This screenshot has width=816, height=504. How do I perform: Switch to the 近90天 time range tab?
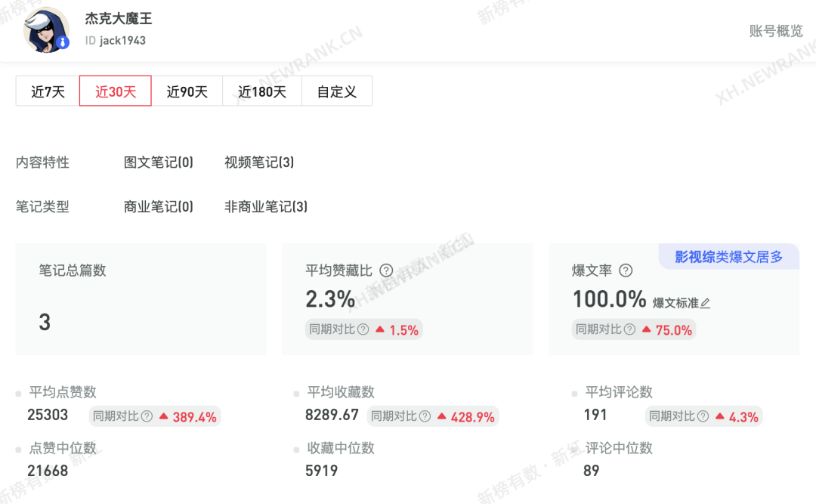(x=187, y=91)
